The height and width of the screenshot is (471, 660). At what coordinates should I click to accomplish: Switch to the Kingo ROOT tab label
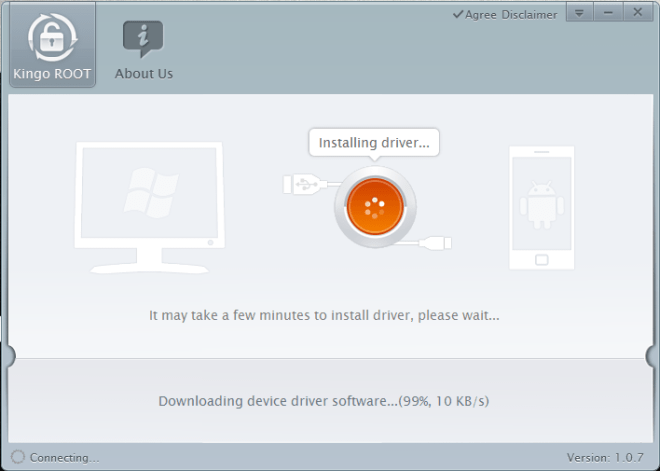(x=49, y=74)
